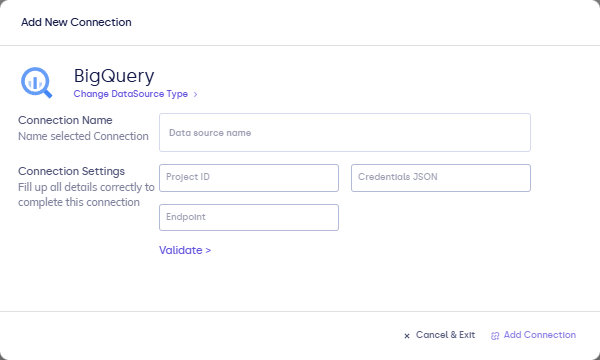Click the Add New Connection title
Screen dimensions: 600x360
76,22
